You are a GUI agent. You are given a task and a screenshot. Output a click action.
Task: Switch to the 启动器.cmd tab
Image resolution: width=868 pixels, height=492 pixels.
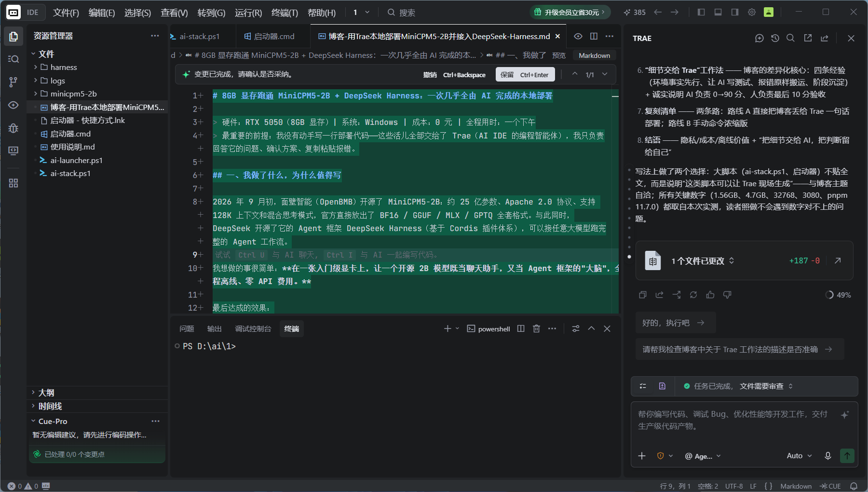[x=273, y=36]
